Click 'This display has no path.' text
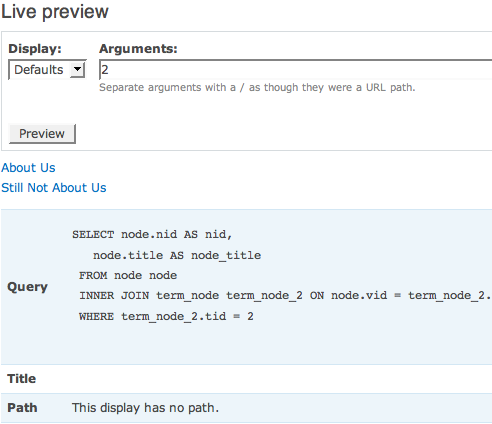This screenshot has height=424, width=492. point(145,408)
